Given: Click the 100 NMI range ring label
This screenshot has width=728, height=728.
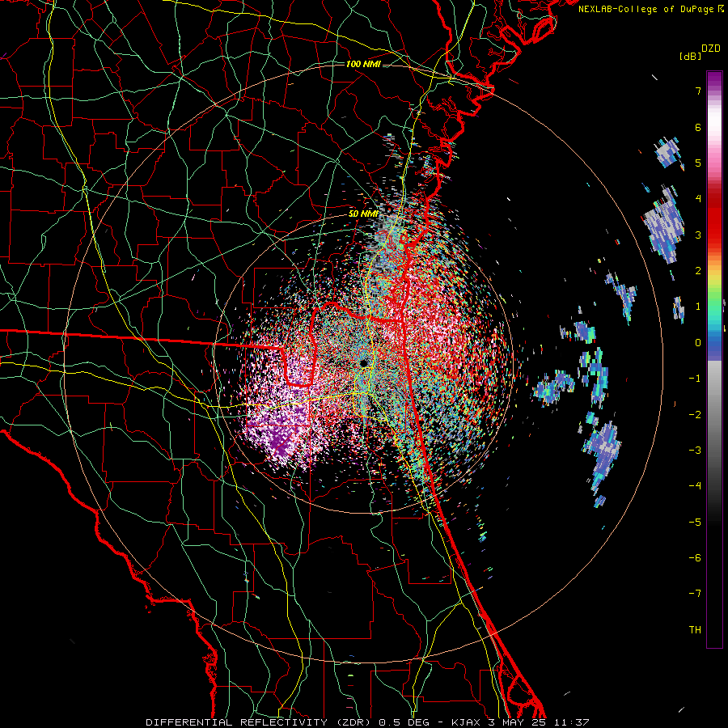Looking at the screenshot, I should [363, 64].
